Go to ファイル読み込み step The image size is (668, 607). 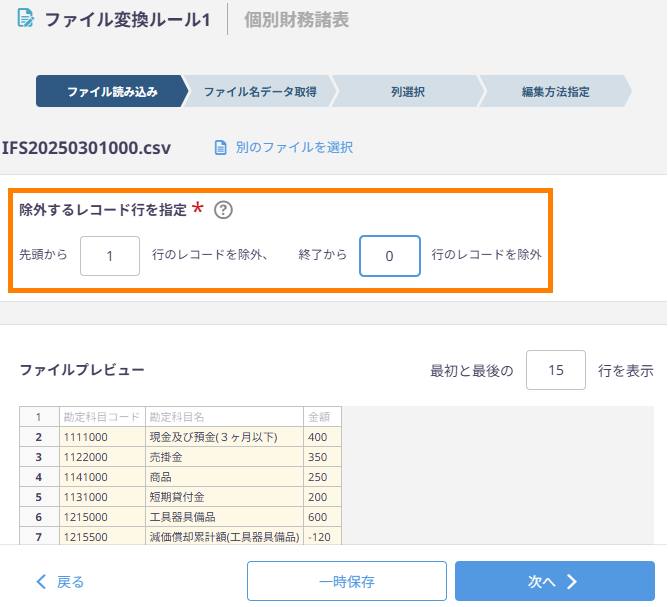(x=112, y=91)
